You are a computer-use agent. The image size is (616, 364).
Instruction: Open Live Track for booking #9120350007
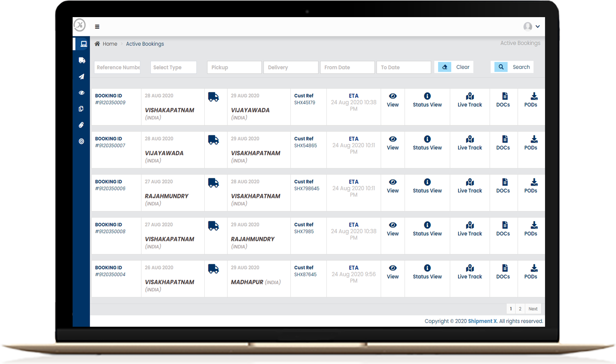(x=470, y=143)
